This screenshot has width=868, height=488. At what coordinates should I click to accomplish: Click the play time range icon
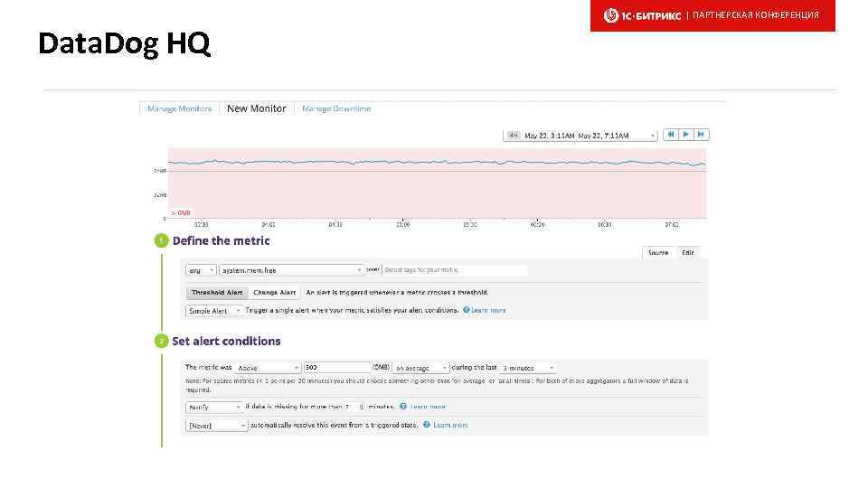686,135
